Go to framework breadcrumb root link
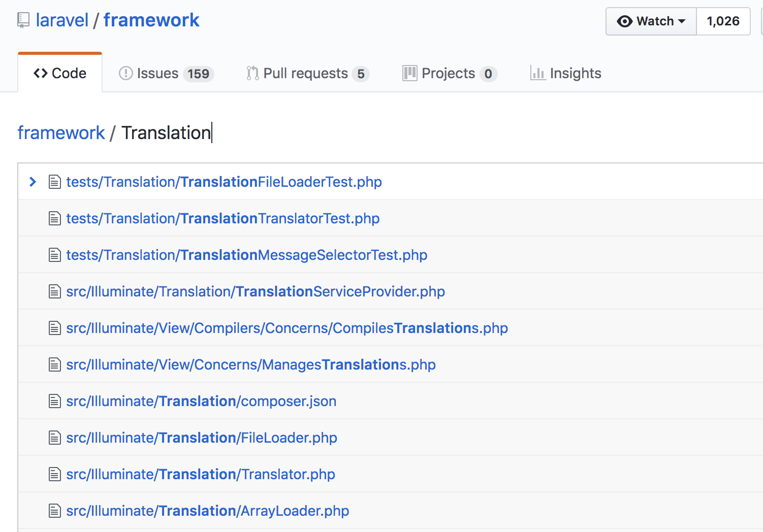This screenshot has width=763, height=532. click(61, 132)
